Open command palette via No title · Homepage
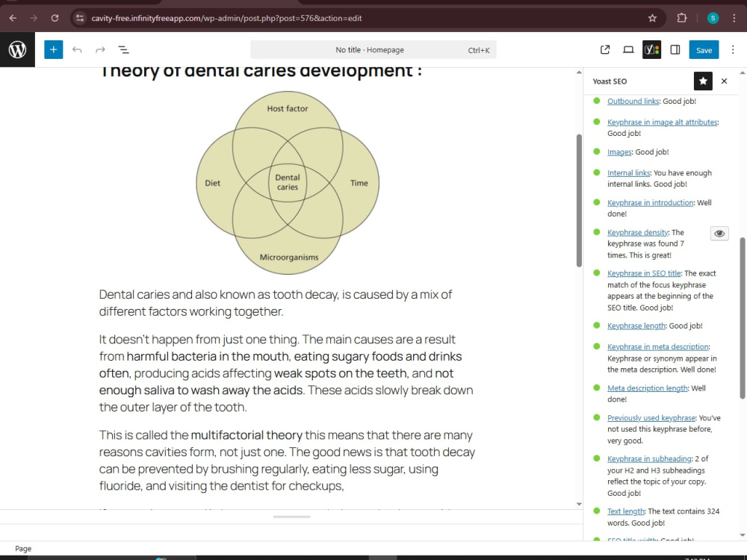Image resolution: width=747 pixels, height=560 pixels. tap(373, 49)
